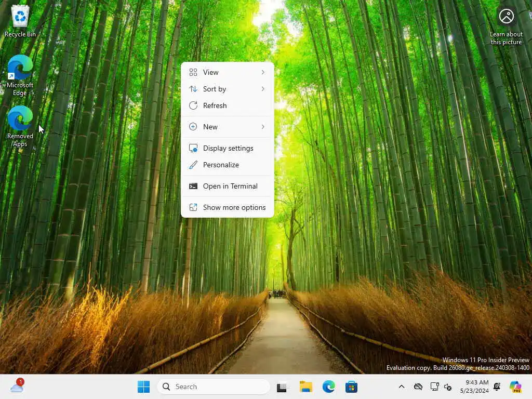Click the Learn about this picture icon

click(506, 26)
